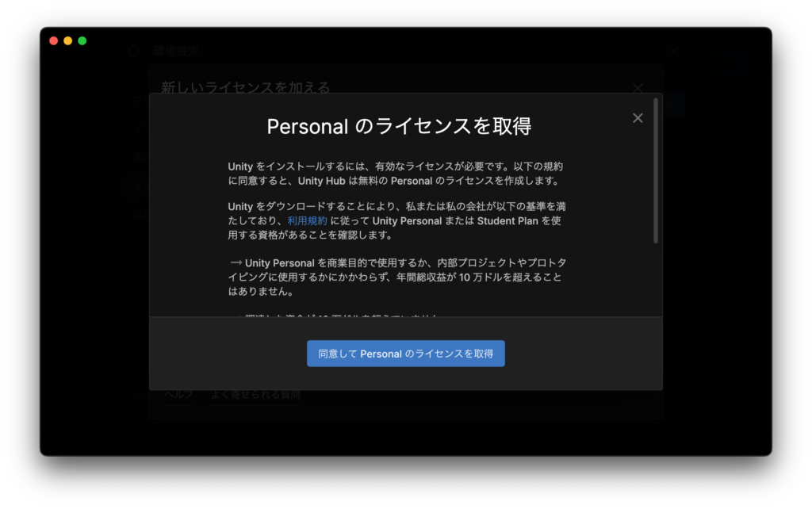812x509 pixels.
Task: Click the license text vertical scrollbar
Action: point(656,171)
